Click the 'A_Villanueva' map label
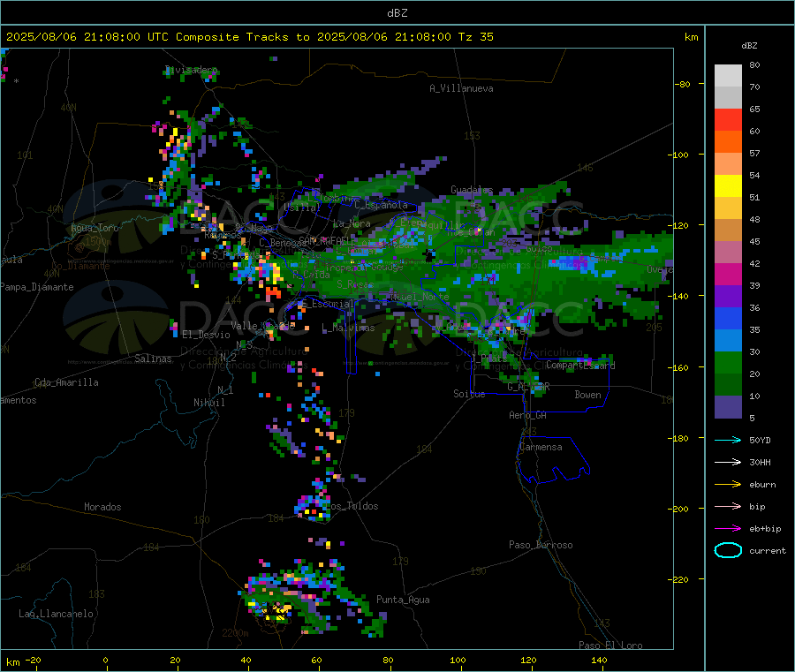Image resolution: width=795 pixels, height=672 pixels. click(x=461, y=88)
